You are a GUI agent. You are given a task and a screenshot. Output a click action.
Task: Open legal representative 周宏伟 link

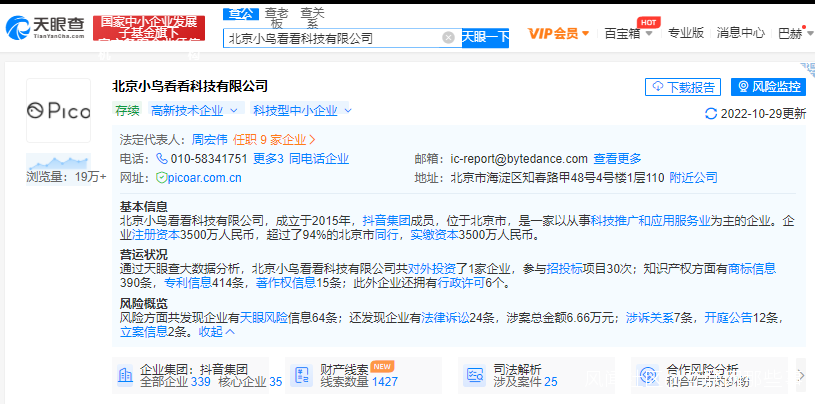[x=209, y=140]
